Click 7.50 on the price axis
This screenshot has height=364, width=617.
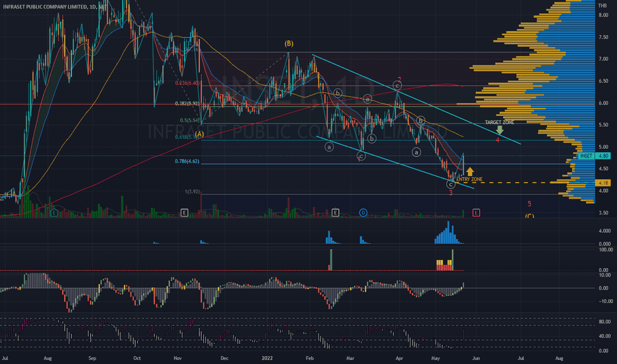[x=603, y=37]
